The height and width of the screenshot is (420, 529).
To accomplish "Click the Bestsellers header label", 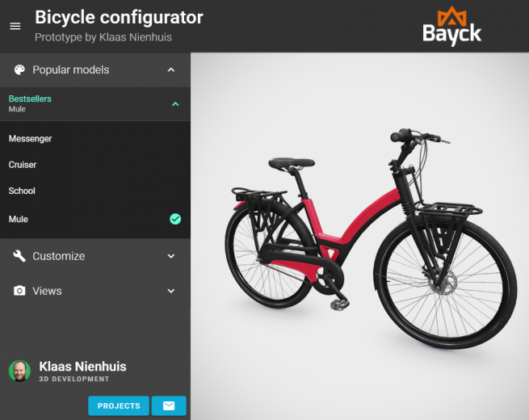I will [30, 99].
